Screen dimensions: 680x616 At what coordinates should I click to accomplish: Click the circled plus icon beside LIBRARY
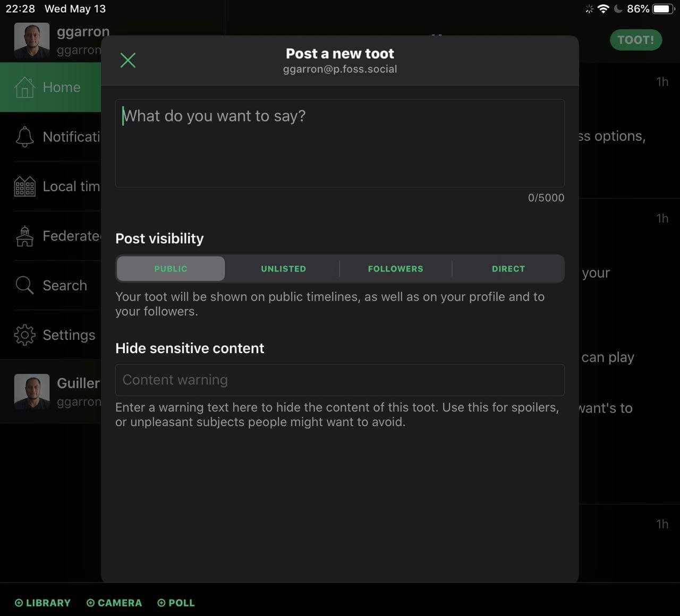point(19,603)
